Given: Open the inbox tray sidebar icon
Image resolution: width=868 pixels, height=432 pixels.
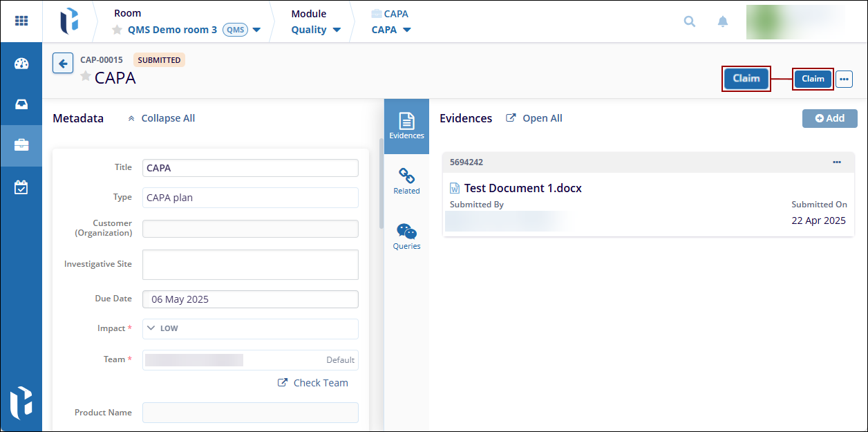Looking at the screenshot, I should (21, 104).
